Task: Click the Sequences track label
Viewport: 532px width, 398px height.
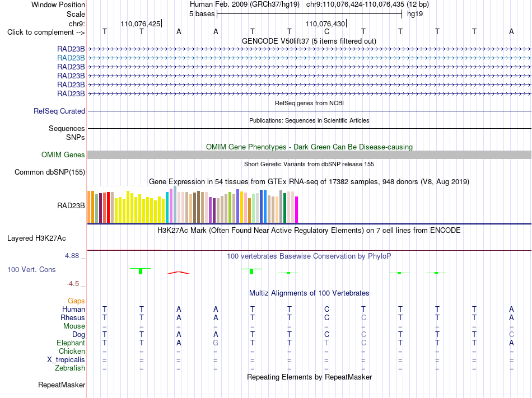Action: click(x=67, y=129)
